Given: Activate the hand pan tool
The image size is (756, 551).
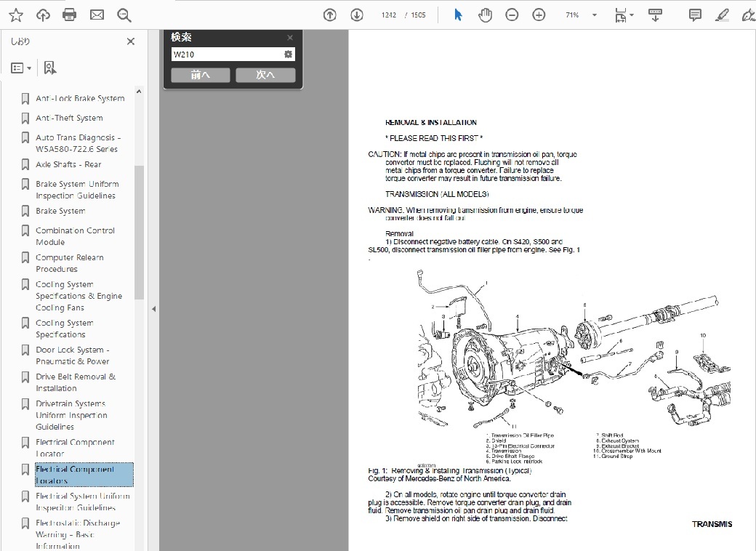Looking at the screenshot, I should click(x=485, y=15).
